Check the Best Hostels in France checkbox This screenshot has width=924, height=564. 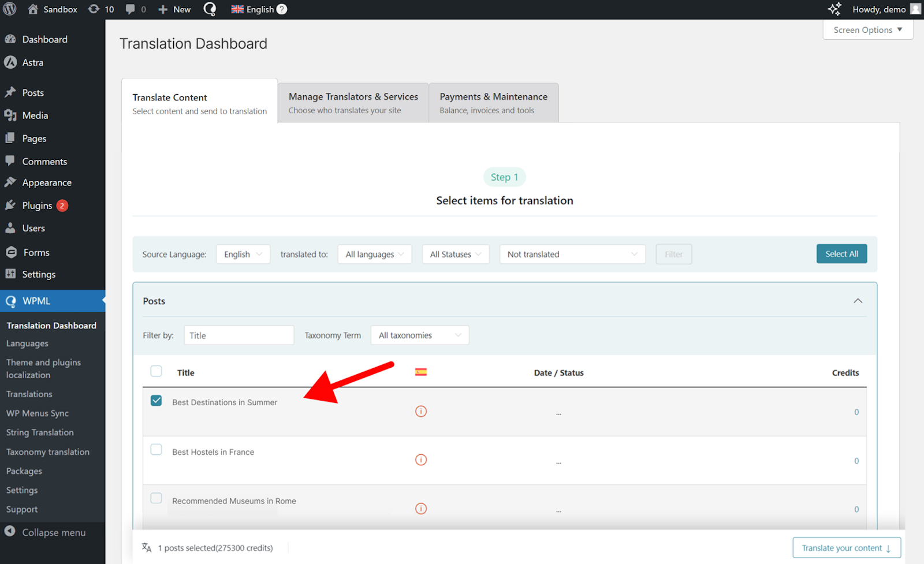pyautogui.click(x=156, y=450)
